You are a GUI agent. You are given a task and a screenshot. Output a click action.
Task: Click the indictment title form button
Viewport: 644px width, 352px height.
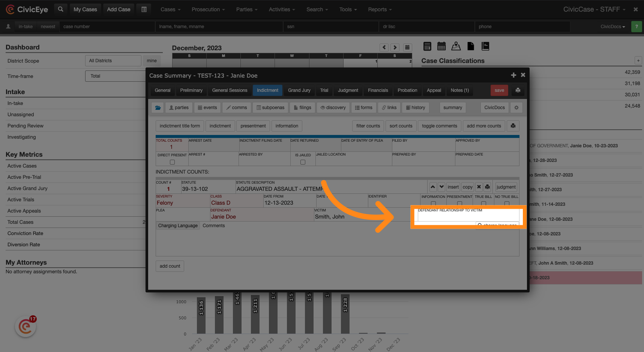point(180,126)
